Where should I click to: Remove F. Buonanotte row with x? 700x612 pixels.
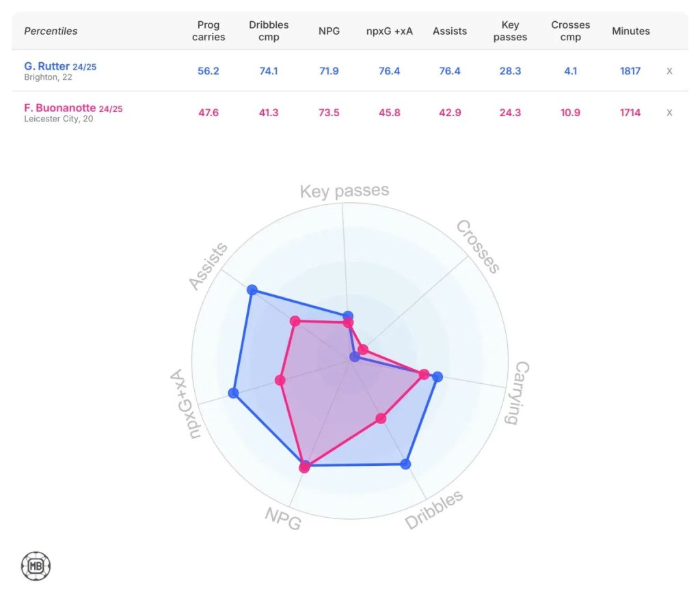(x=669, y=113)
